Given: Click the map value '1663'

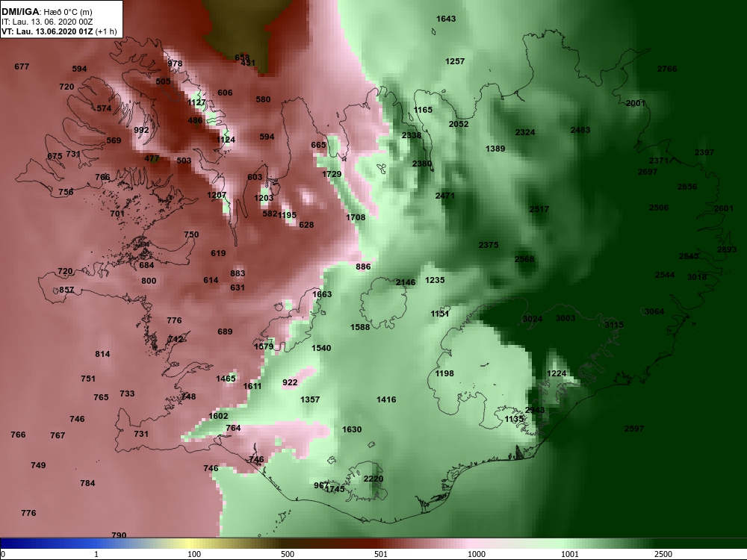Looking at the screenshot, I should [x=322, y=293].
